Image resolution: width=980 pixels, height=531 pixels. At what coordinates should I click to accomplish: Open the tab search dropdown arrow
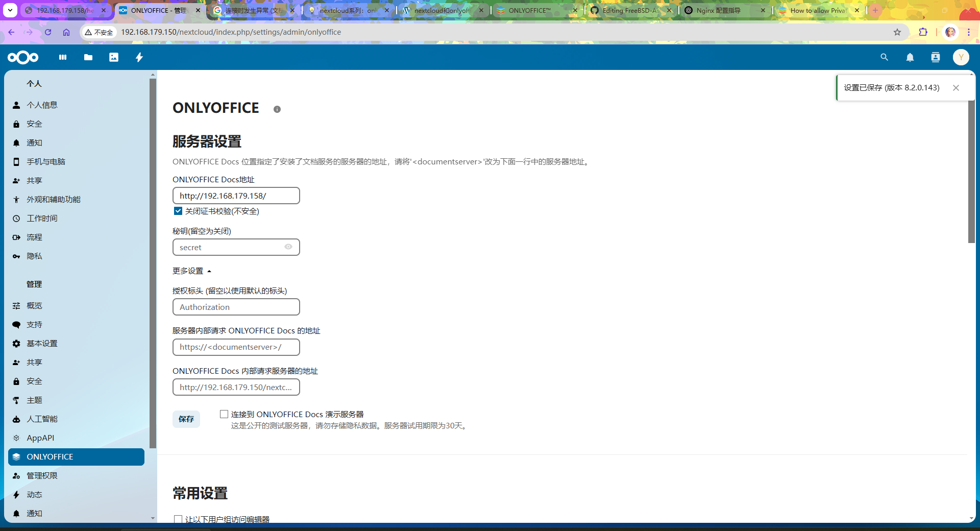(x=10, y=10)
